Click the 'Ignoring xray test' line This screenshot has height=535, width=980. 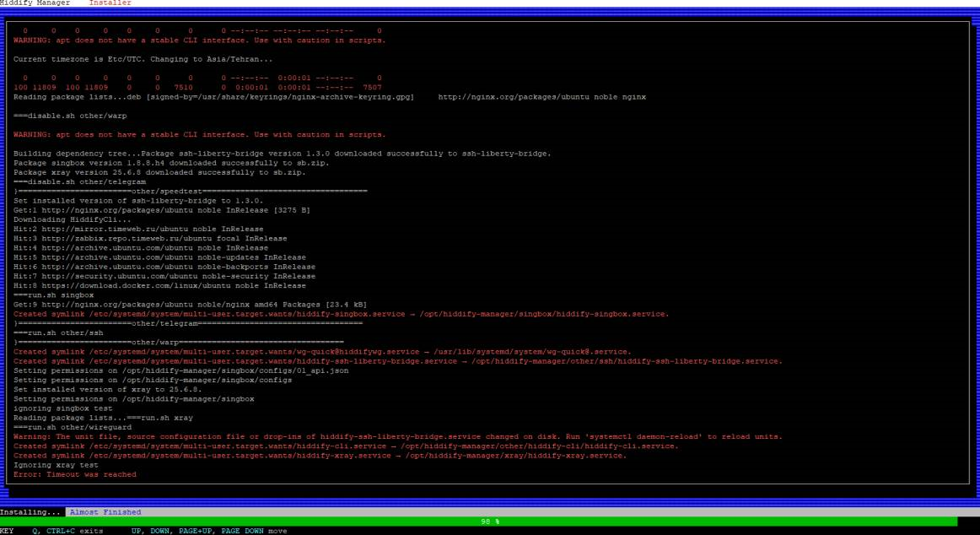point(56,465)
